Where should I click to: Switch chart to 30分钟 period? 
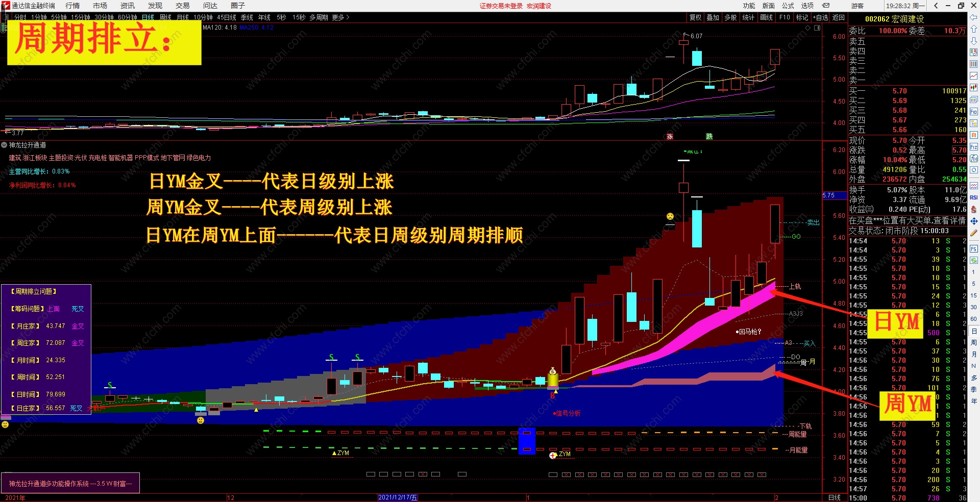point(104,17)
